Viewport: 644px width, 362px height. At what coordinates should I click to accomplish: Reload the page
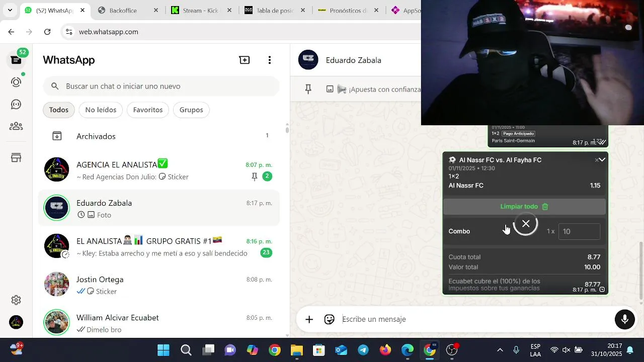coord(47,32)
